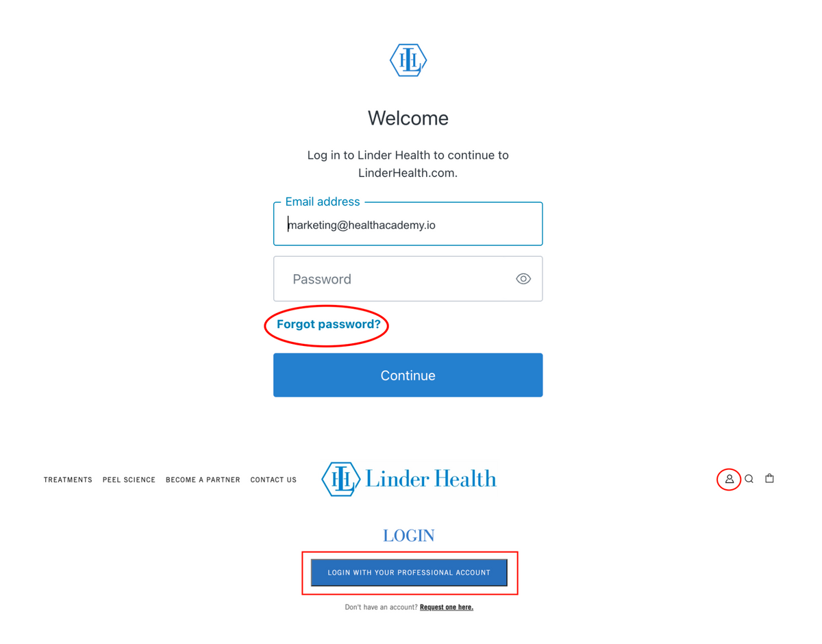Viewport: 822px width, 644px height.
Task: Click Login With Your Professional Account
Action: pyautogui.click(x=409, y=573)
